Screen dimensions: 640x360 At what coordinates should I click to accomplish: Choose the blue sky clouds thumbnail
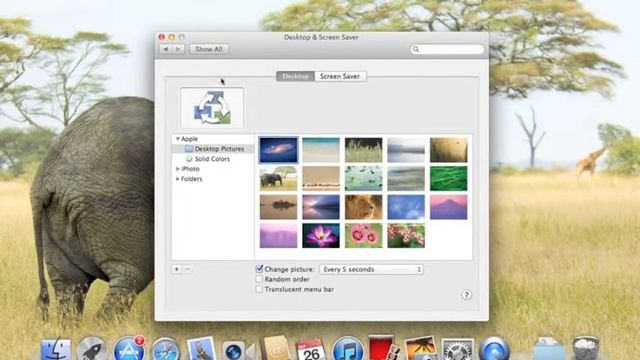[x=406, y=207]
